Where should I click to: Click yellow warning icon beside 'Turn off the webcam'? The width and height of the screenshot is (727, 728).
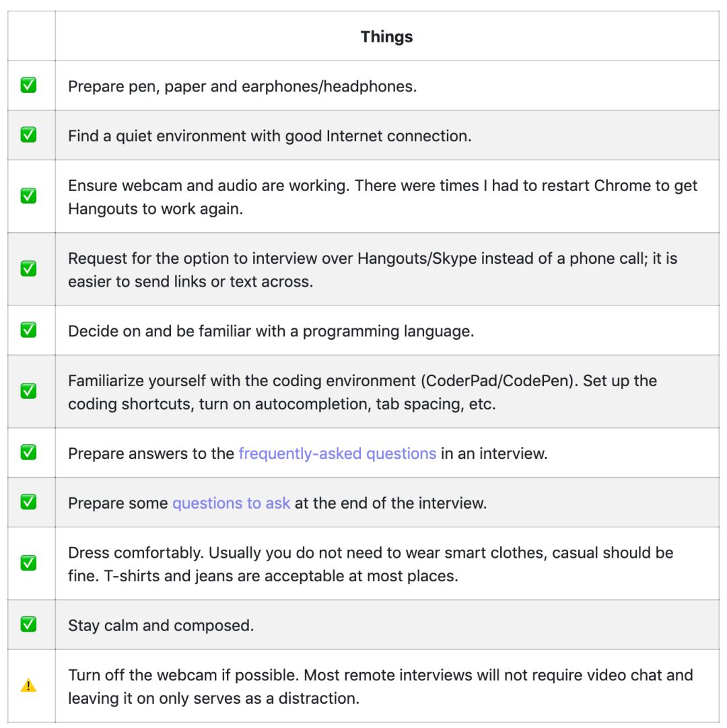(28, 686)
